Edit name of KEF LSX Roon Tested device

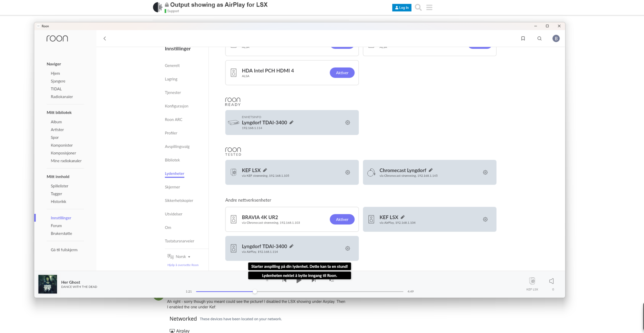tap(265, 170)
